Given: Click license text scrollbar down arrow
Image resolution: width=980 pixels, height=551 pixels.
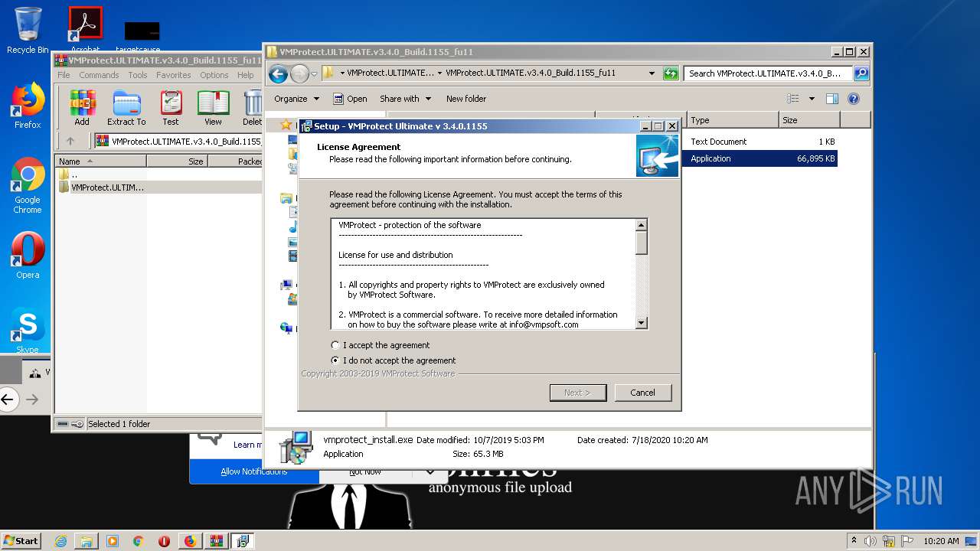Looking at the screenshot, I should (x=642, y=324).
